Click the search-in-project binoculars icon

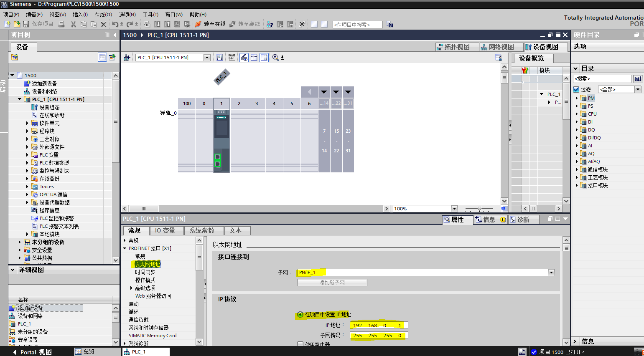click(x=389, y=24)
